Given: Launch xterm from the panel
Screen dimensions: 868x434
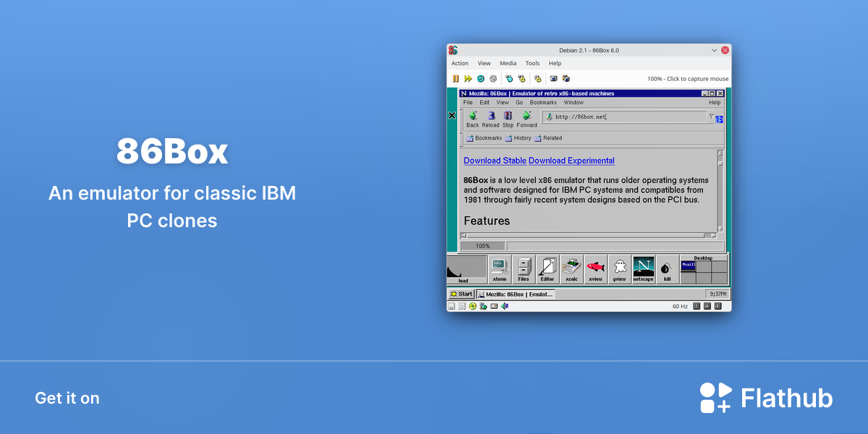Looking at the screenshot, I should pos(500,268).
